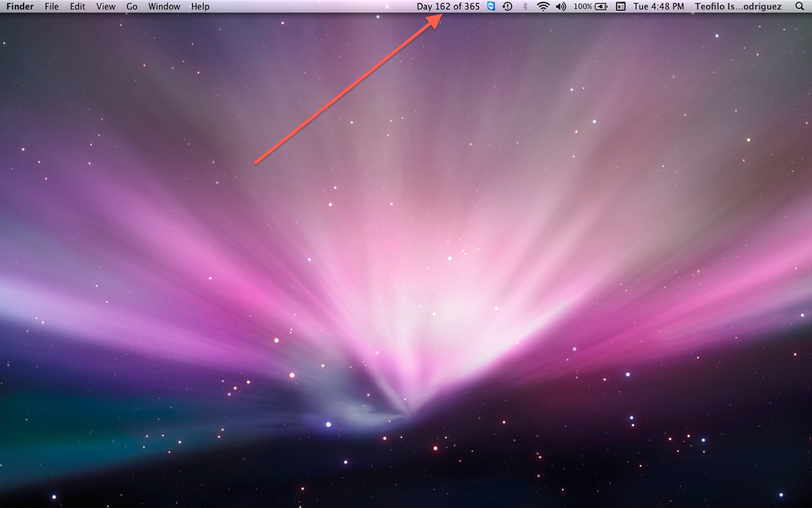Open the Edit menu
This screenshot has width=812, height=508.
click(77, 6)
